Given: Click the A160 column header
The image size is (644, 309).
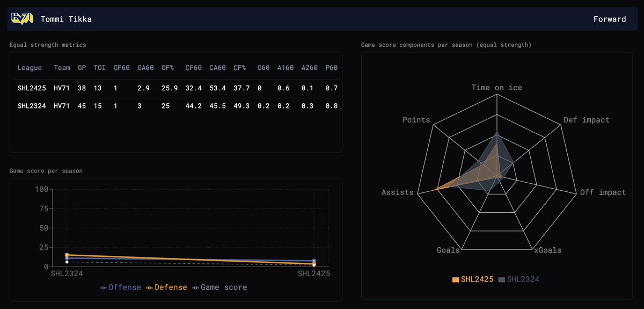Looking at the screenshot, I should coord(286,68).
